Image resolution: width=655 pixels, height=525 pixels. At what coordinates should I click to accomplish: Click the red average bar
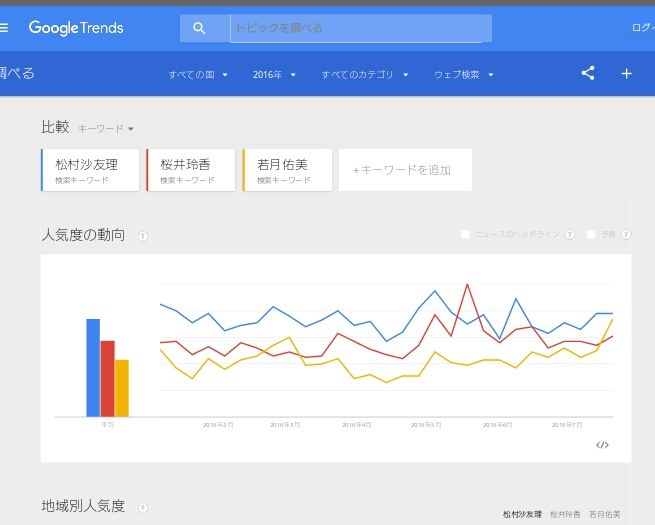(107, 379)
